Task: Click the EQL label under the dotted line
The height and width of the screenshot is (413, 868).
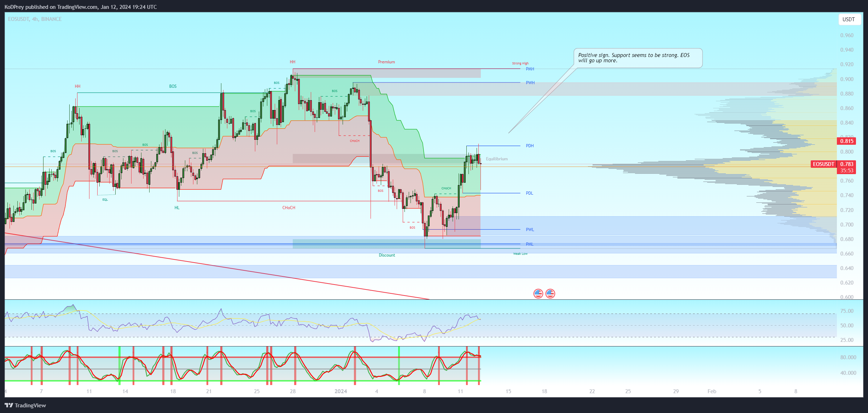Action: point(105,200)
